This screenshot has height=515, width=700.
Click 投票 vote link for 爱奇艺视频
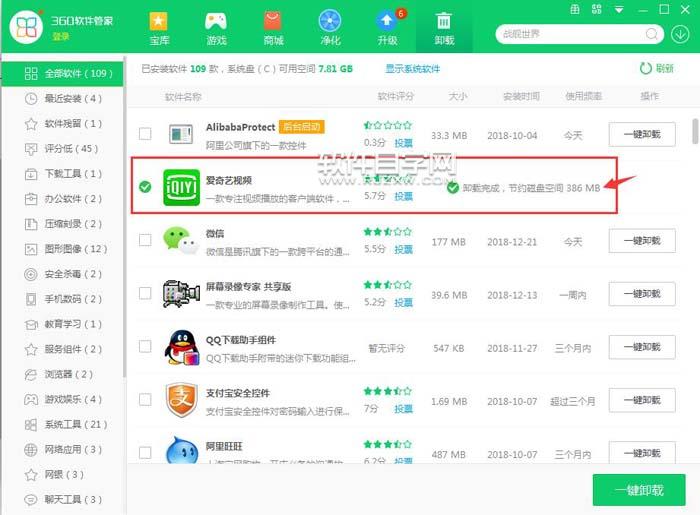404,196
